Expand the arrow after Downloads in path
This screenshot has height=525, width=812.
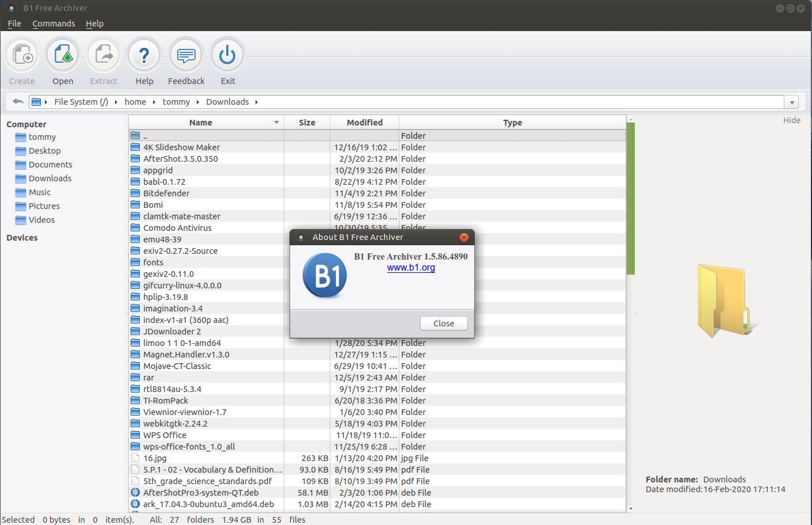(257, 102)
